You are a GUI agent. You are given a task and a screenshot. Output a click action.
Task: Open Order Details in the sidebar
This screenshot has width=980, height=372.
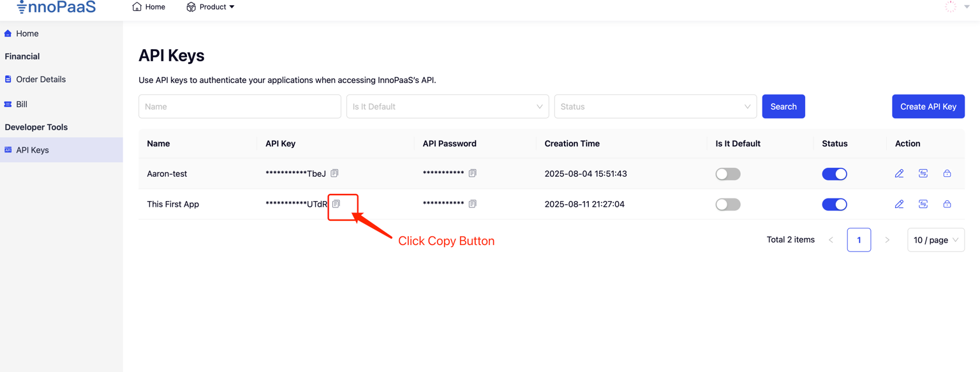[x=41, y=80]
